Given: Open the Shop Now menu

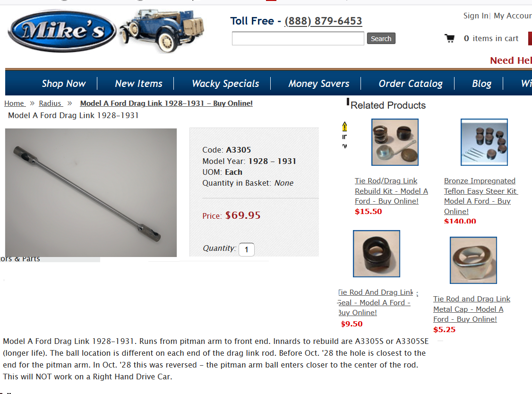Looking at the screenshot, I should 64,84.
